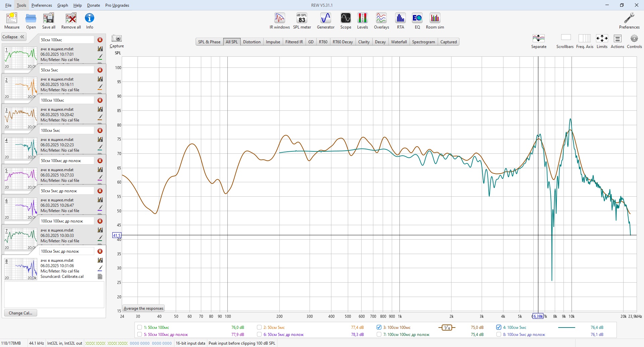Open the graph Actions menu
The width and height of the screenshot is (644, 347).
coord(618,42)
